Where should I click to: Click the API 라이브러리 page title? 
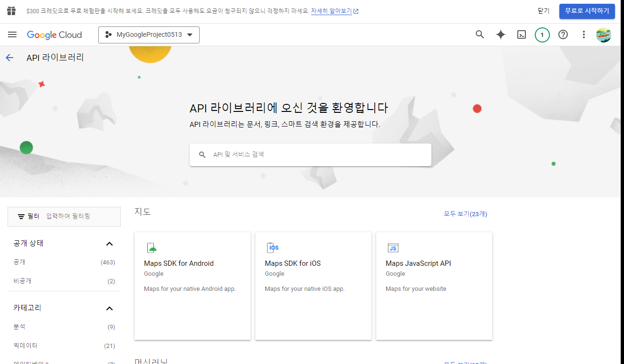(55, 58)
